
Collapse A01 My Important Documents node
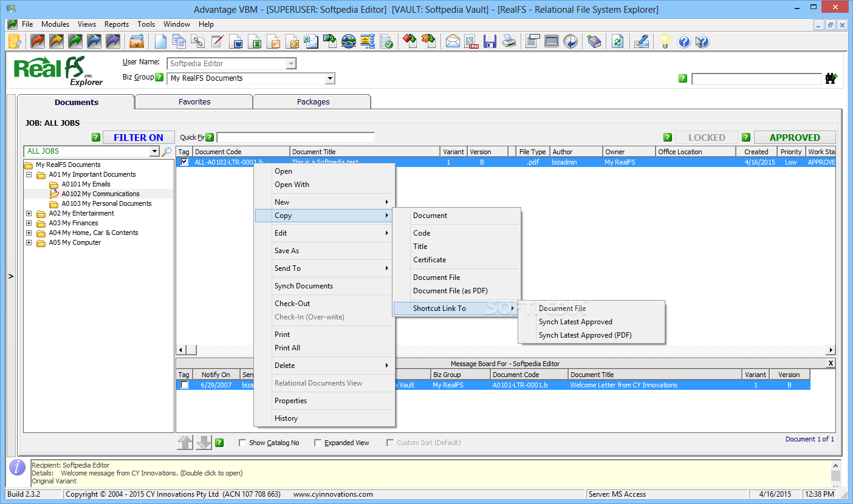tap(29, 174)
